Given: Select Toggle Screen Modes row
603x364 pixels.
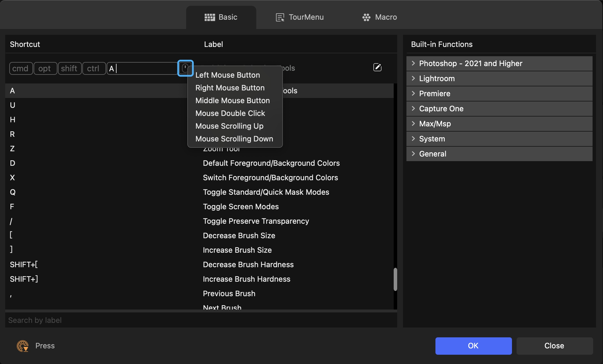Looking at the screenshot, I should tap(199, 207).
